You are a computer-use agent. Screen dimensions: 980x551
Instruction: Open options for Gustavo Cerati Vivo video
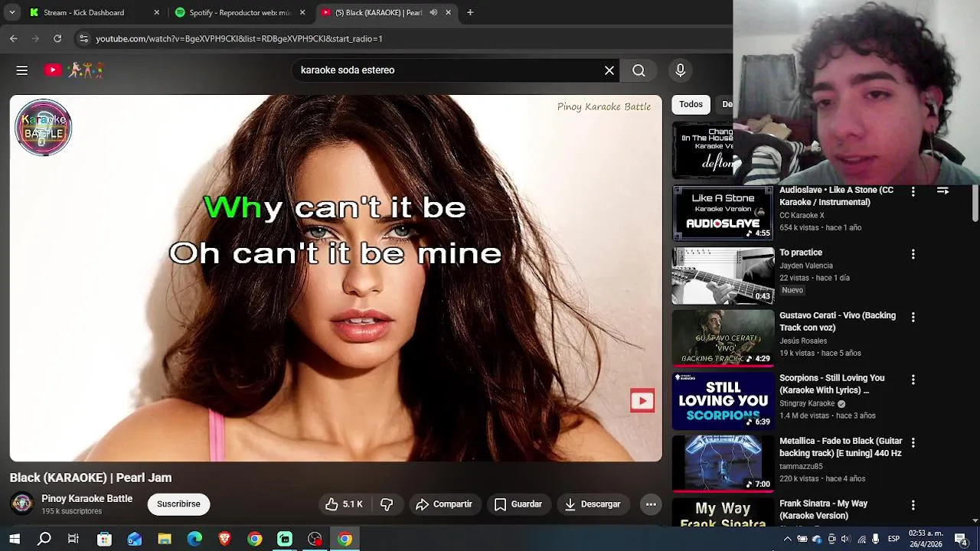point(913,317)
